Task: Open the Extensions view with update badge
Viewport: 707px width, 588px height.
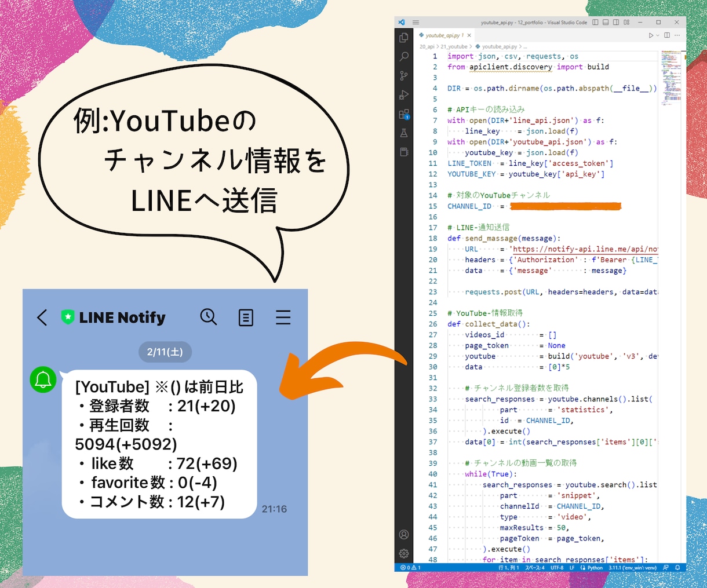Action: [x=404, y=114]
